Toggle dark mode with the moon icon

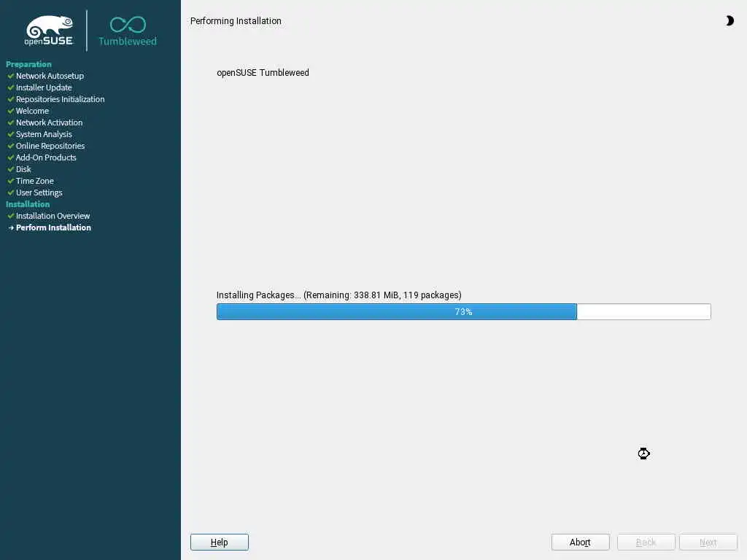[x=729, y=20]
